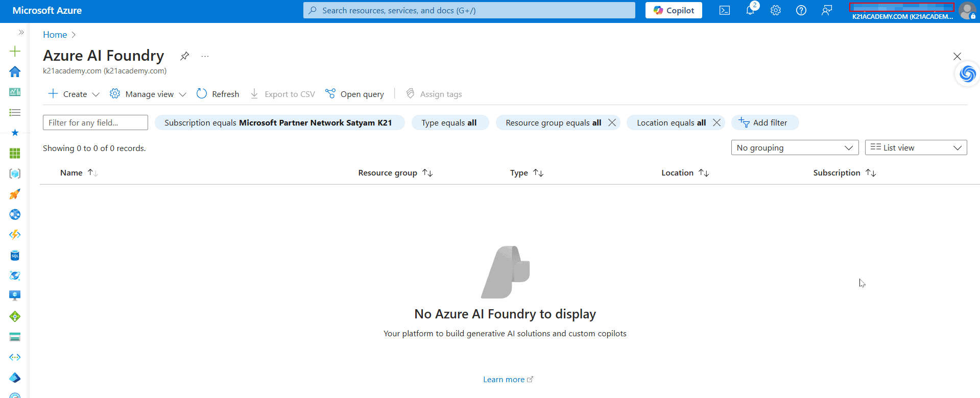Image resolution: width=980 pixels, height=398 pixels.
Task: Click the Refresh button
Action: [218, 94]
